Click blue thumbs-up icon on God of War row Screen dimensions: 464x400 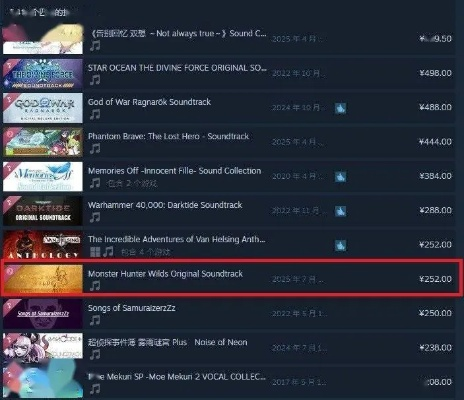coord(340,108)
